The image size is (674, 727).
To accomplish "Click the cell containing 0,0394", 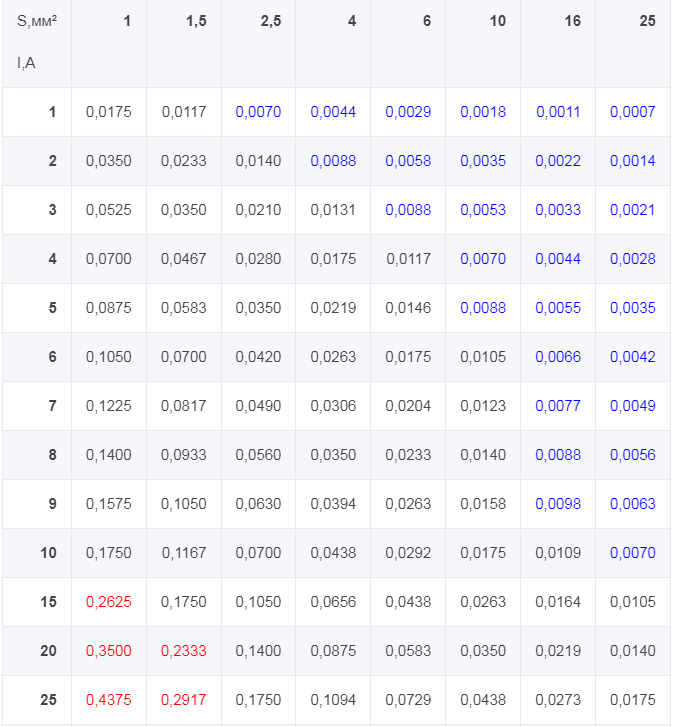I will pos(333,504).
